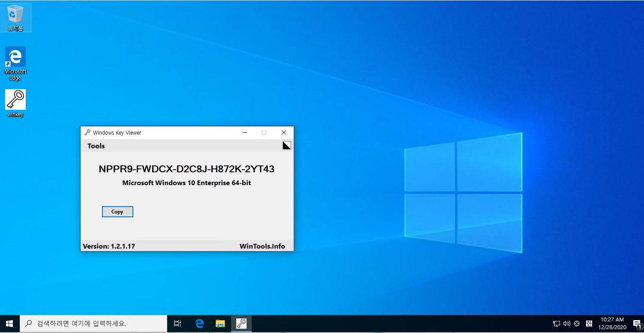The height and width of the screenshot is (333, 644).
Task: Click the tray icon with the X mark
Action: tap(577, 324)
